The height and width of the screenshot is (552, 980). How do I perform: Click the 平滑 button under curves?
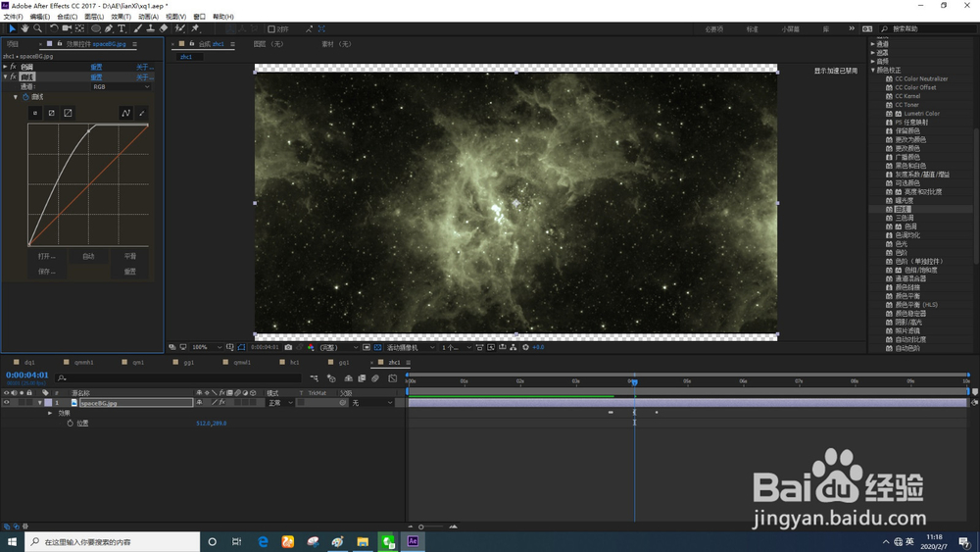click(x=130, y=256)
